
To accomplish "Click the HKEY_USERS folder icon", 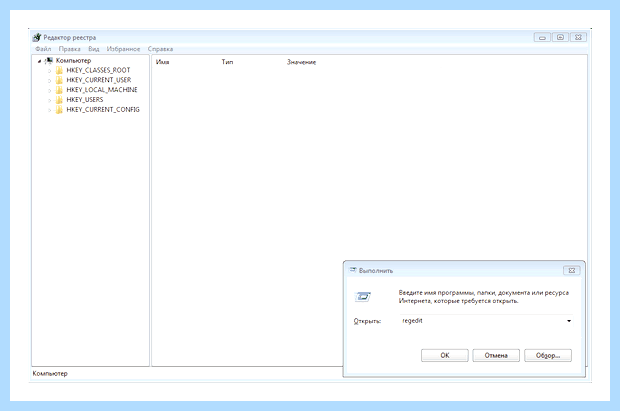I will (x=59, y=100).
